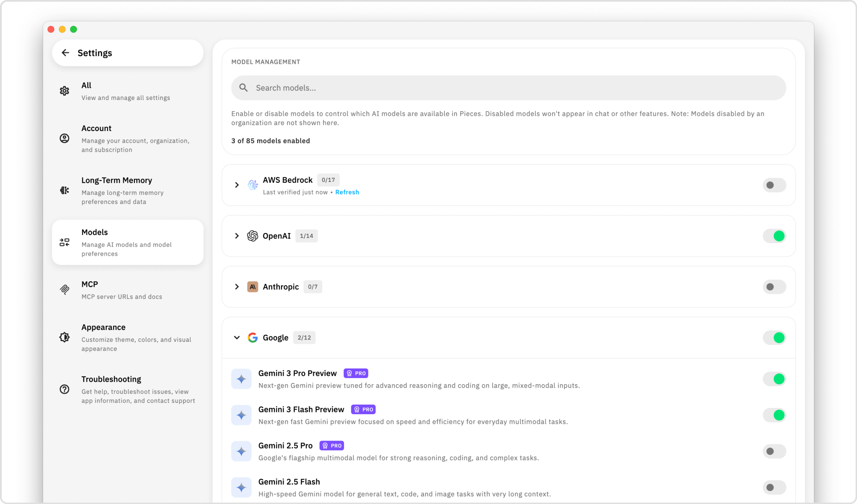The image size is (857, 504).
Task: Click the Google logo icon
Action: [253, 337]
